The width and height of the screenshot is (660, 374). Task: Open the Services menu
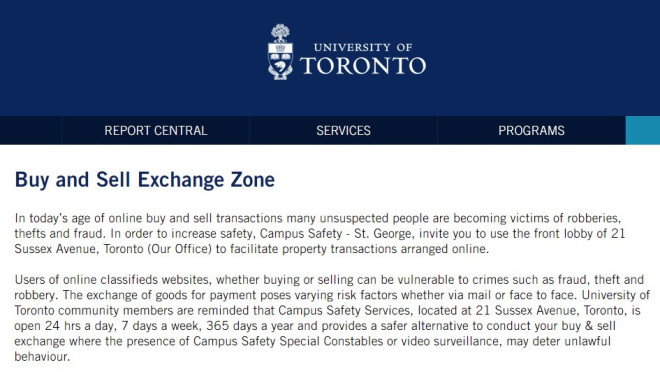pos(343,130)
